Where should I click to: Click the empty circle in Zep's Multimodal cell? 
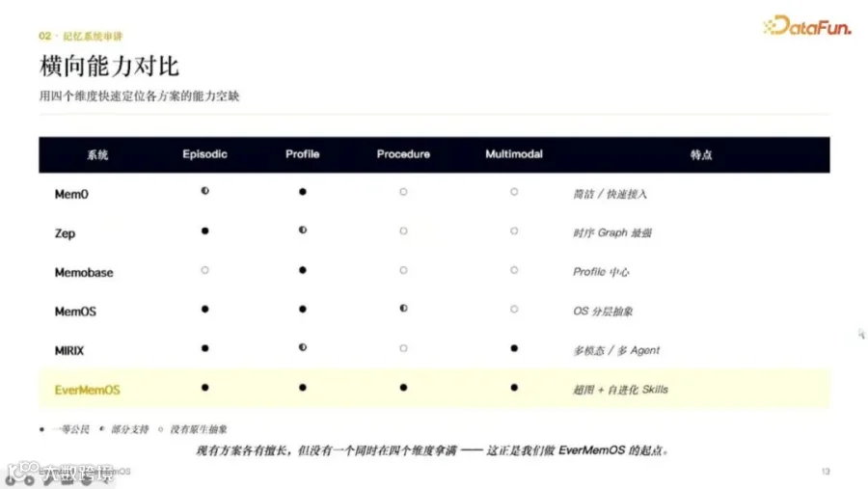tap(514, 231)
